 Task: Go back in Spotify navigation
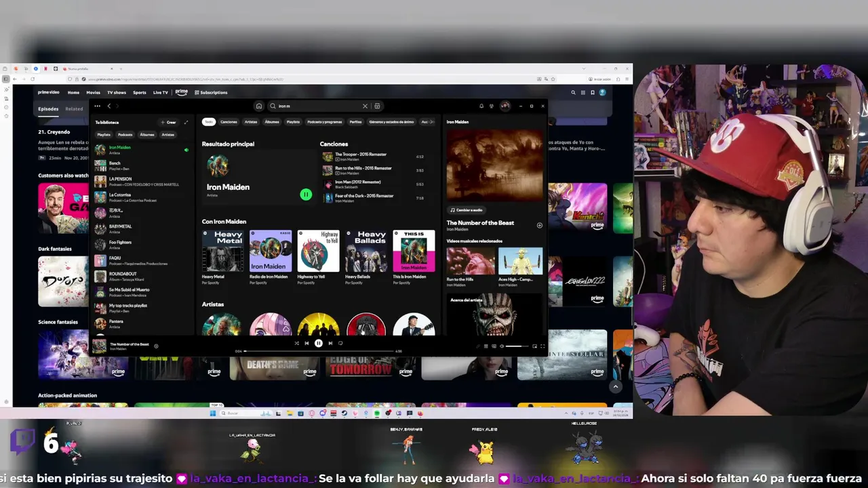tap(108, 106)
